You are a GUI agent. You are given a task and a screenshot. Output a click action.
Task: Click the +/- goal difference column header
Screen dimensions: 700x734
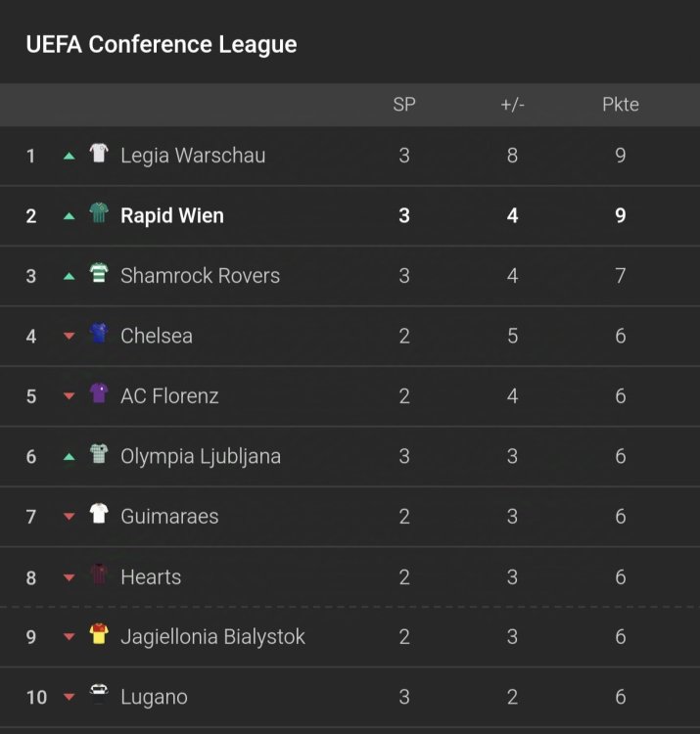tap(512, 105)
